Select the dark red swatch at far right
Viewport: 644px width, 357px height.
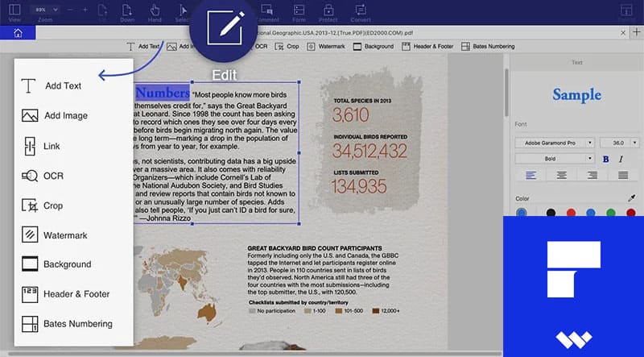coord(631,213)
